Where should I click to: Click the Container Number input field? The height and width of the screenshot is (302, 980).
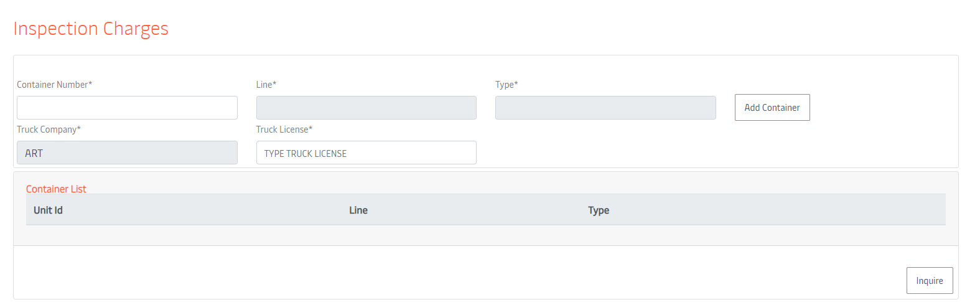[127, 108]
